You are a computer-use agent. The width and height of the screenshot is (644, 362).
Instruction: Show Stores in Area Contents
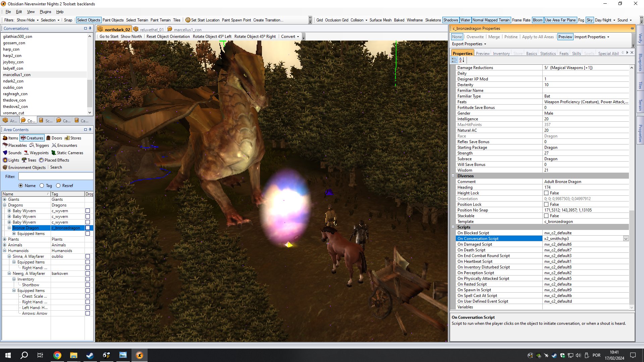pyautogui.click(x=73, y=138)
